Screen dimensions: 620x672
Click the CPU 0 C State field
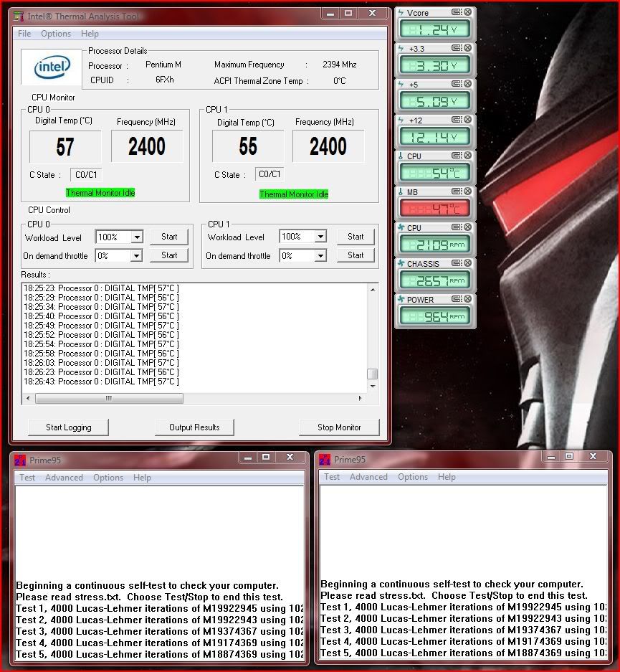pyautogui.click(x=86, y=175)
